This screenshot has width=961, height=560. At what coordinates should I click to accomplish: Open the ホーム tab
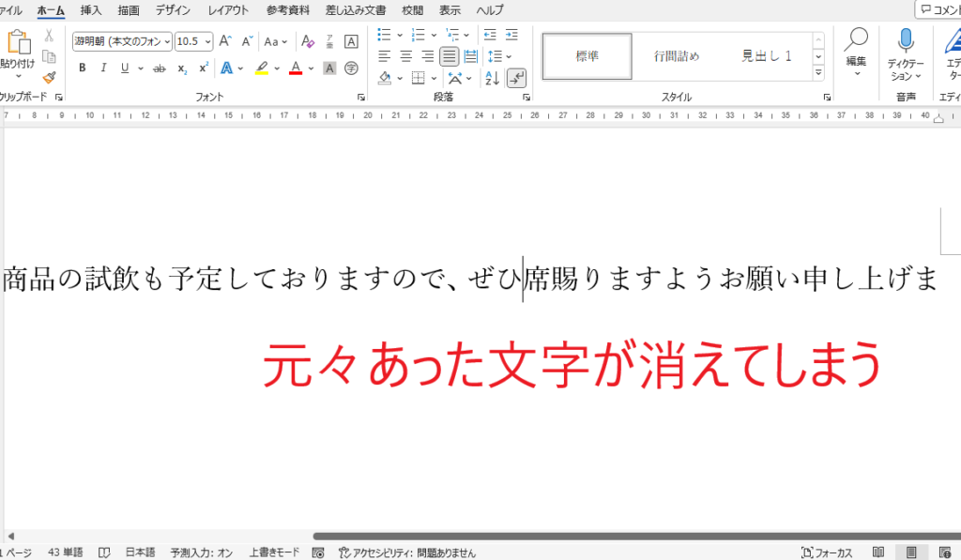51,9
